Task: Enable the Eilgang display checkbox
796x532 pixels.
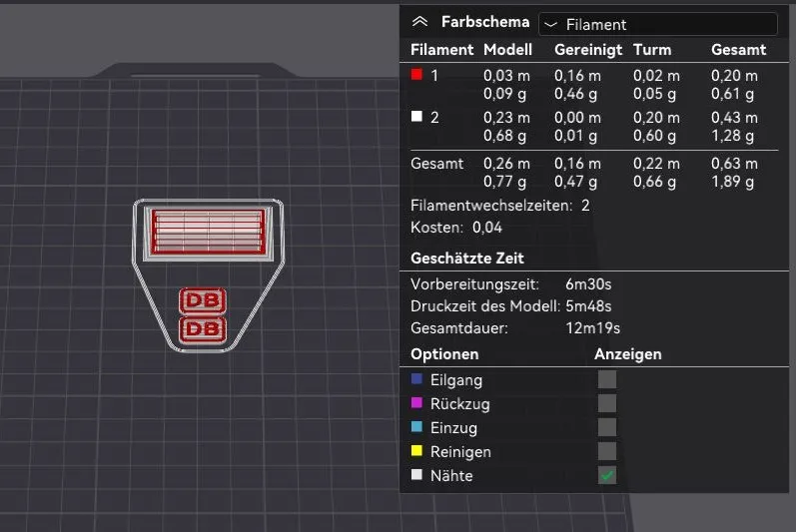Action: click(606, 379)
